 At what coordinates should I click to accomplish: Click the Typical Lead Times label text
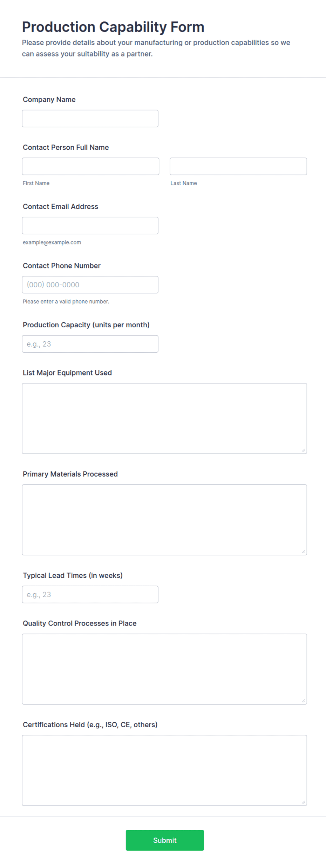pyautogui.click(x=73, y=575)
